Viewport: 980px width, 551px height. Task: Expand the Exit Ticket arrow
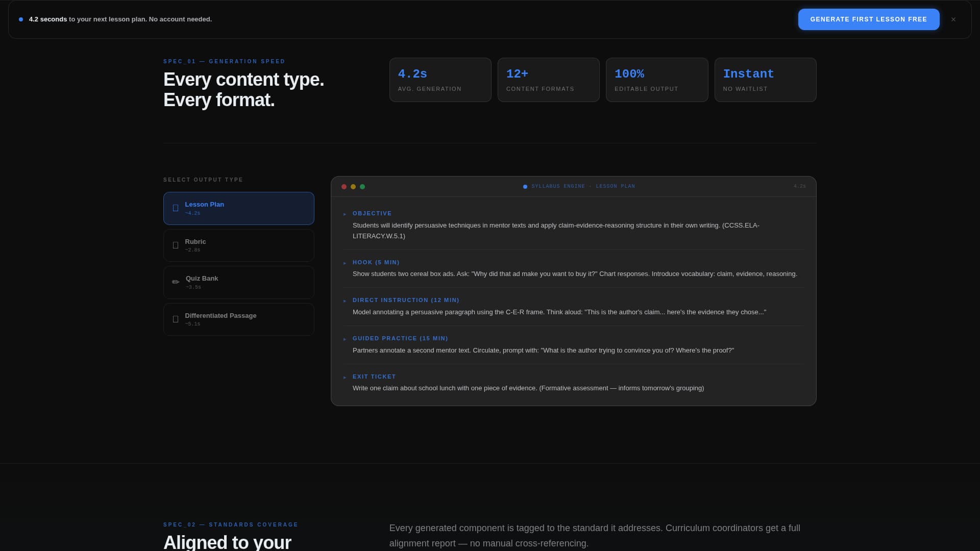[x=345, y=378]
